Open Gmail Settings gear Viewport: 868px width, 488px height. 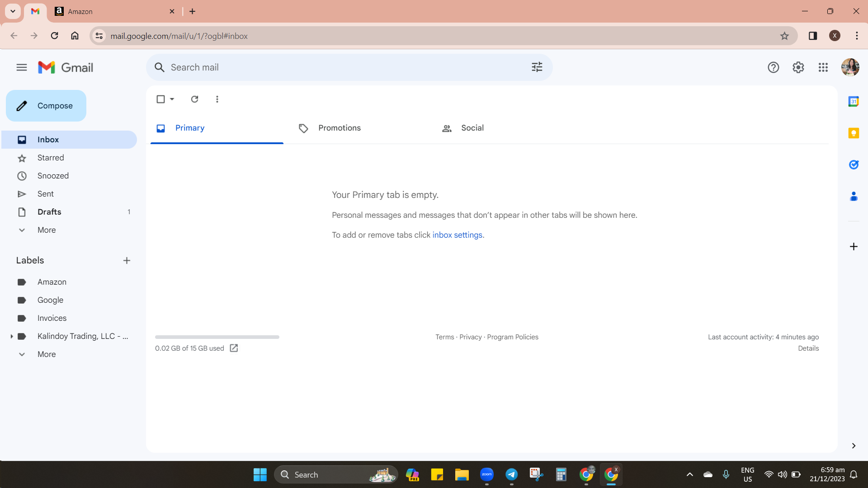coord(798,67)
